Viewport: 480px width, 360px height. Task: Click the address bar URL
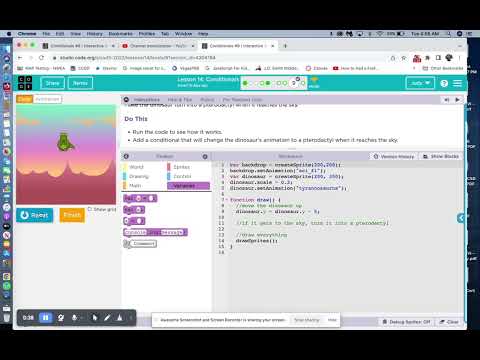[138, 58]
